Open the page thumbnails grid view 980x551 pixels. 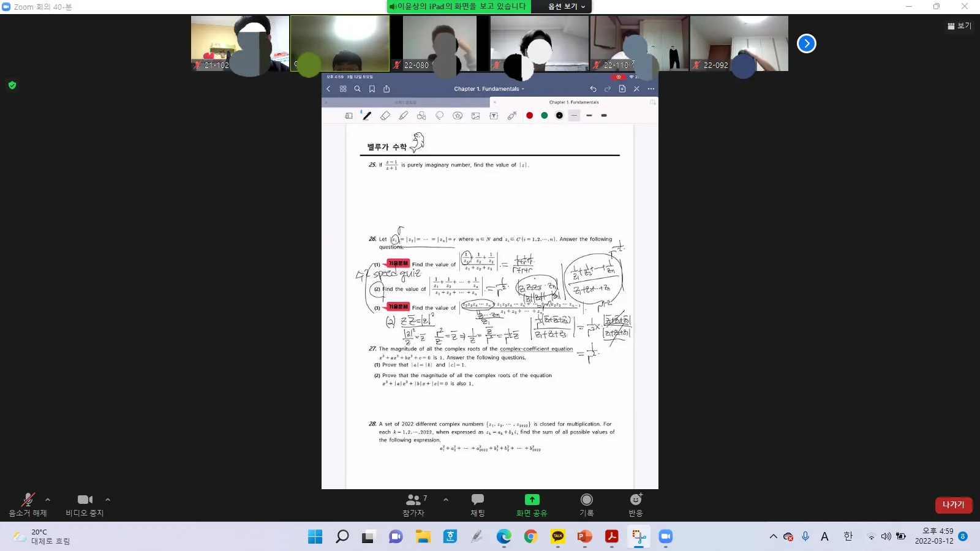pyautogui.click(x=343, y=89)
